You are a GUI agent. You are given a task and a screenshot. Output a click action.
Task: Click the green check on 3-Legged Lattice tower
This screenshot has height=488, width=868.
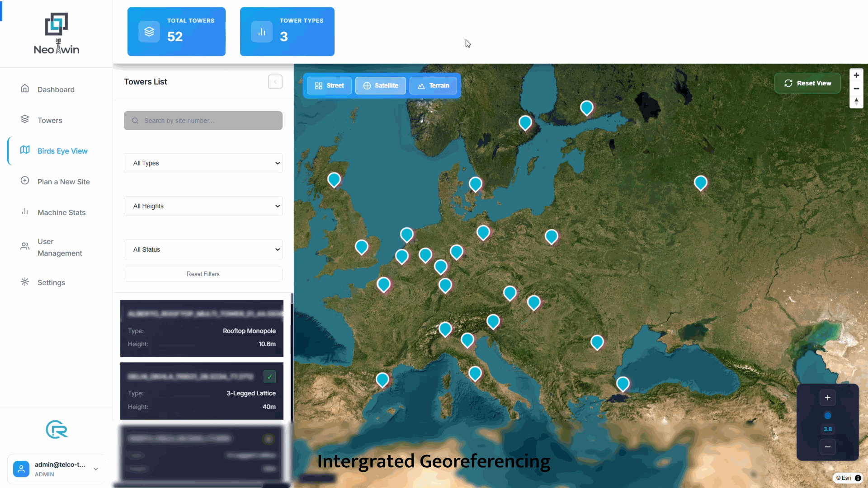(x=269, y=376)
